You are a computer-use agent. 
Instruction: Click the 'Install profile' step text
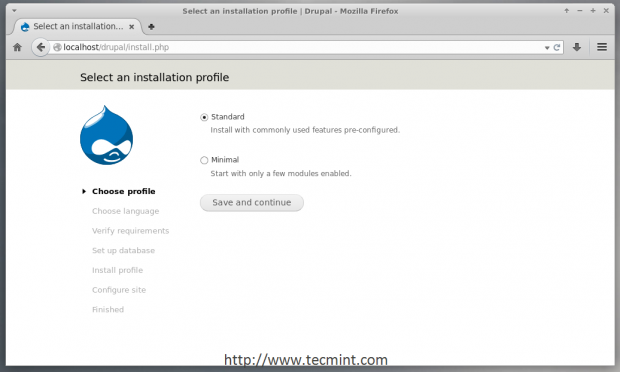coord(117,270)
